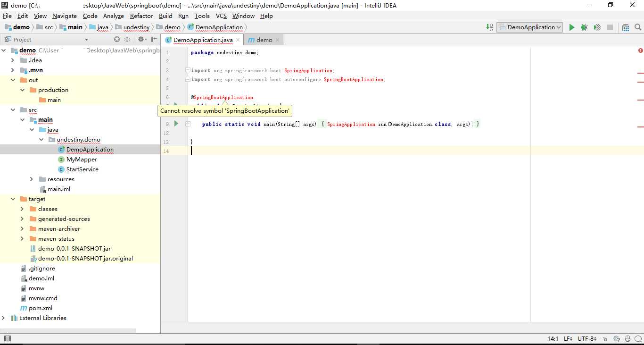The width and height of the screenshot is (644, 345).
Task: Open the Build menu
Action: pyautogui.click(x=165, y=16)
